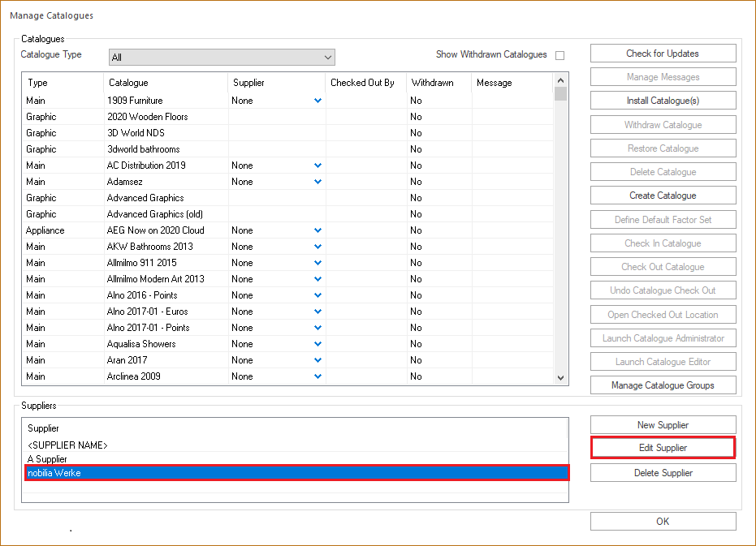Click the catalogue list scroll down arrow
This screenshot has height=546, width=756.
560,378
